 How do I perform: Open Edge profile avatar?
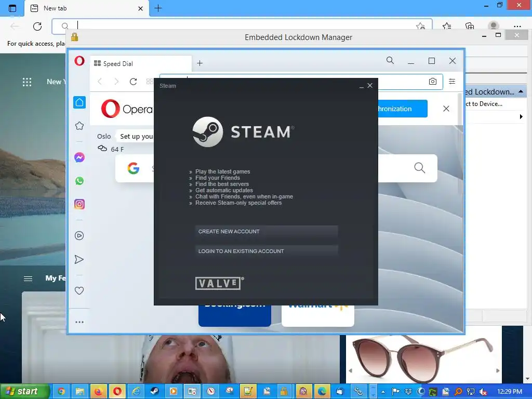pos(494,26)
